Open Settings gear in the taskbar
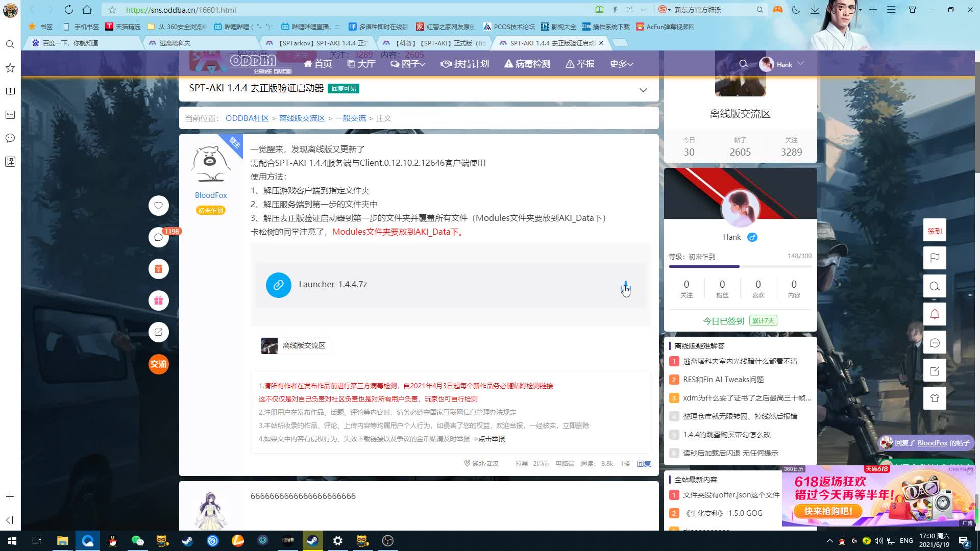 click(x=337, y=541)
